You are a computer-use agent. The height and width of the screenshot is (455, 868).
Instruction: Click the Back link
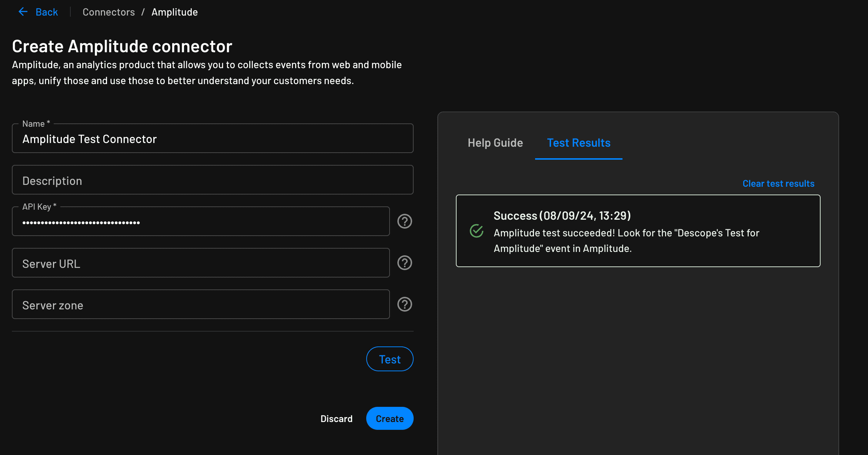coord(46,11)
